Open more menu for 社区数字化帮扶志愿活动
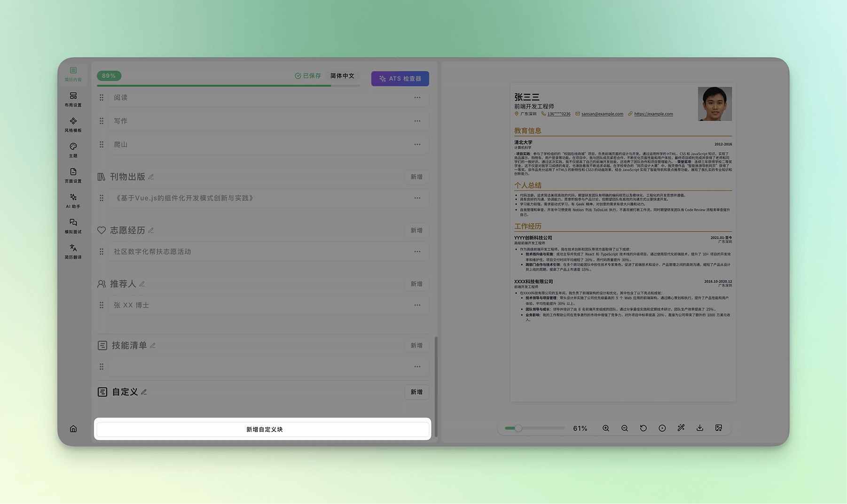 coord(417,251)
